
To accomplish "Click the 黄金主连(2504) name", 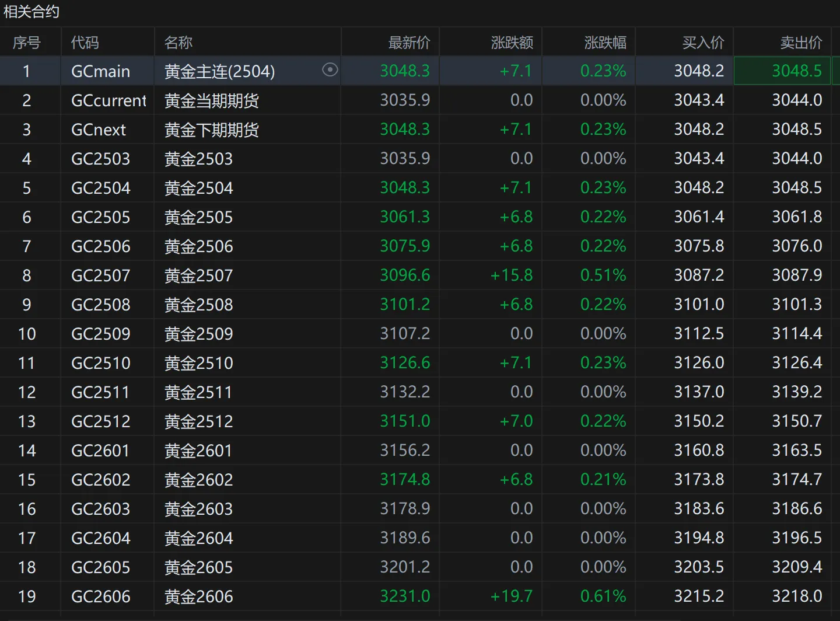I will (x=220, y=71).
